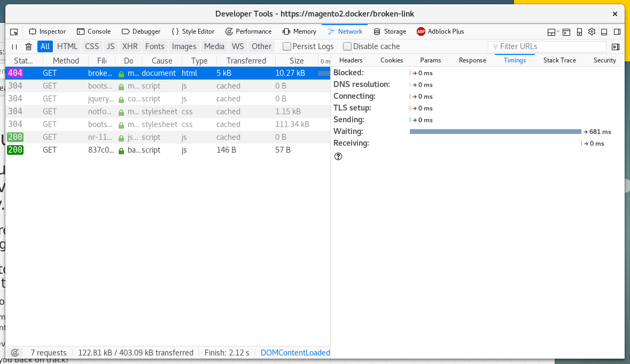
Task: Click the 404 status badge
Action: 15,73
